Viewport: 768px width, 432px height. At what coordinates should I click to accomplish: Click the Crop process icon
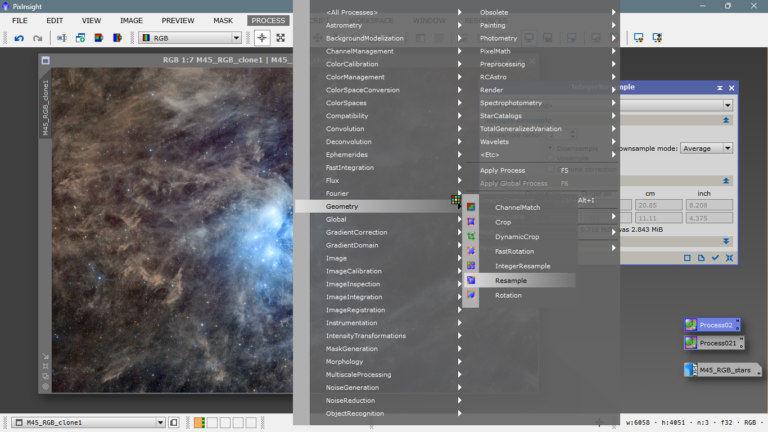tap(471, 222)
